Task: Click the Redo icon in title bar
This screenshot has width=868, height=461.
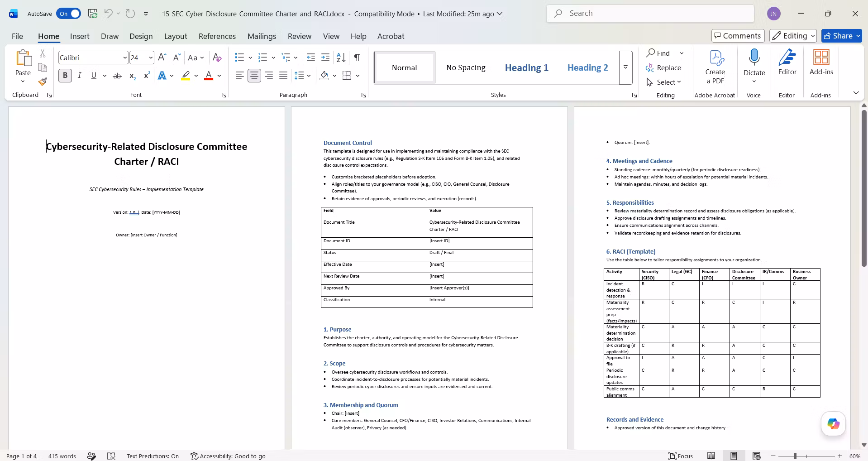Action: click(130, 14)
